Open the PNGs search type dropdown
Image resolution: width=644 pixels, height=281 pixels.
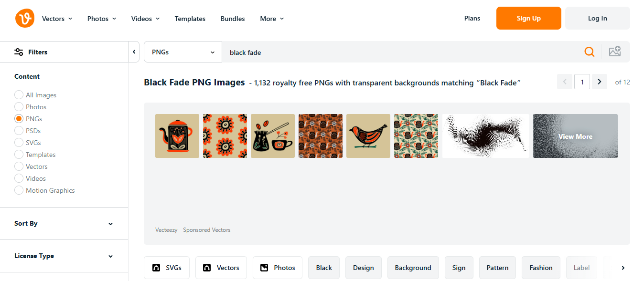(183, 52)
